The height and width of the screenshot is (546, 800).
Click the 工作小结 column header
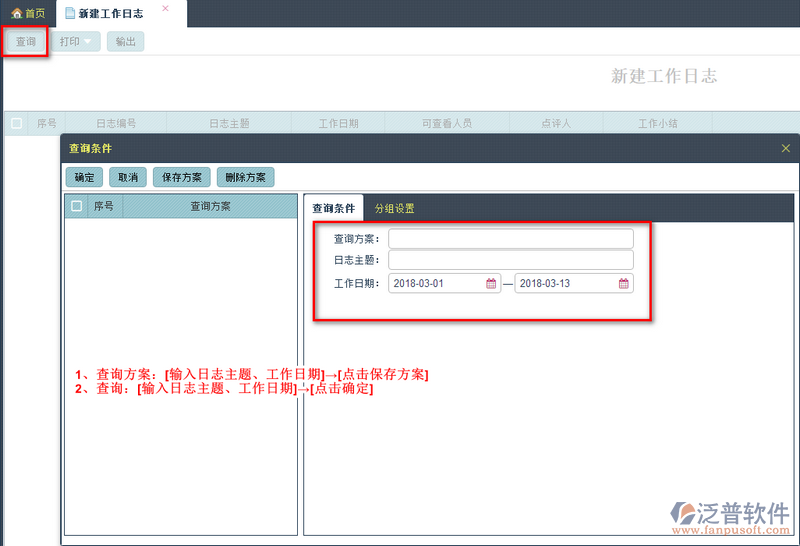pos(658,123)
